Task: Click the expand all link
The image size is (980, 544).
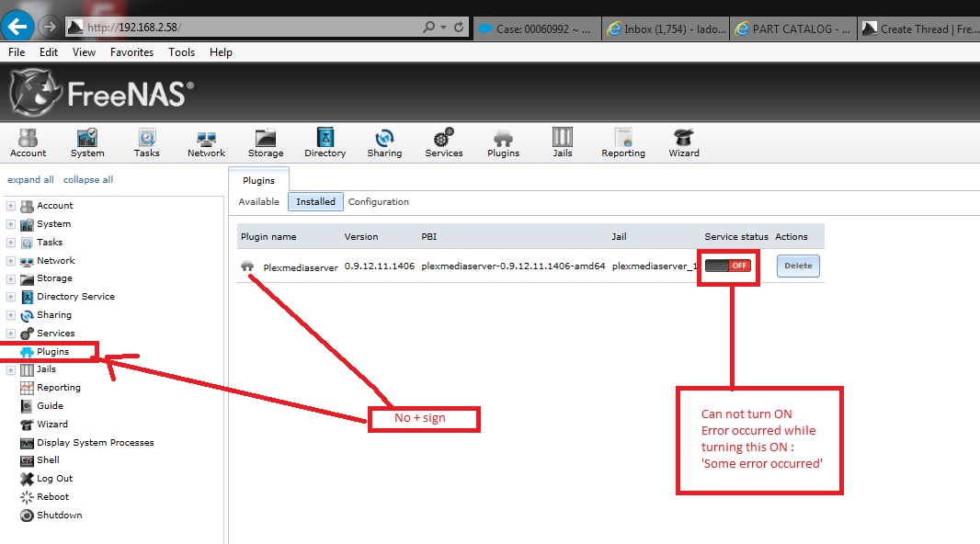Action: [x=30, y=180]
